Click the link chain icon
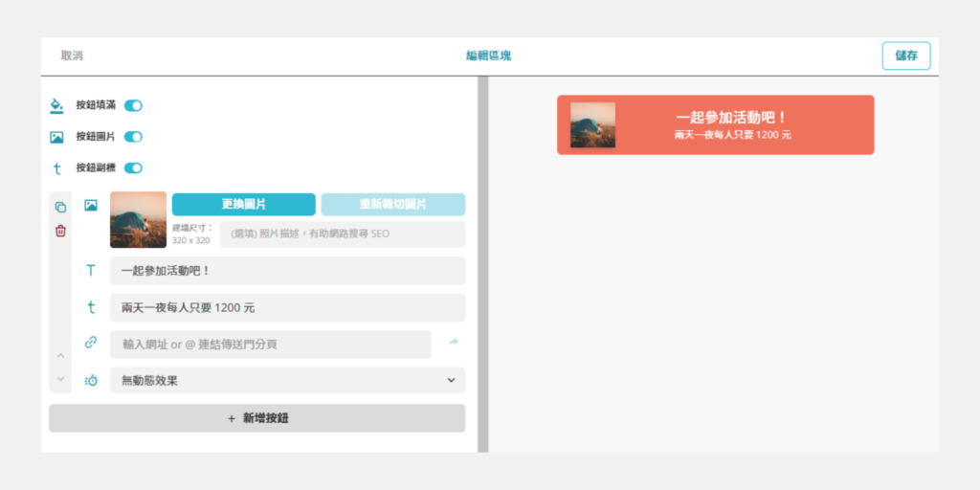Viewport: 980px width, 490px height. tap(91, 342)
